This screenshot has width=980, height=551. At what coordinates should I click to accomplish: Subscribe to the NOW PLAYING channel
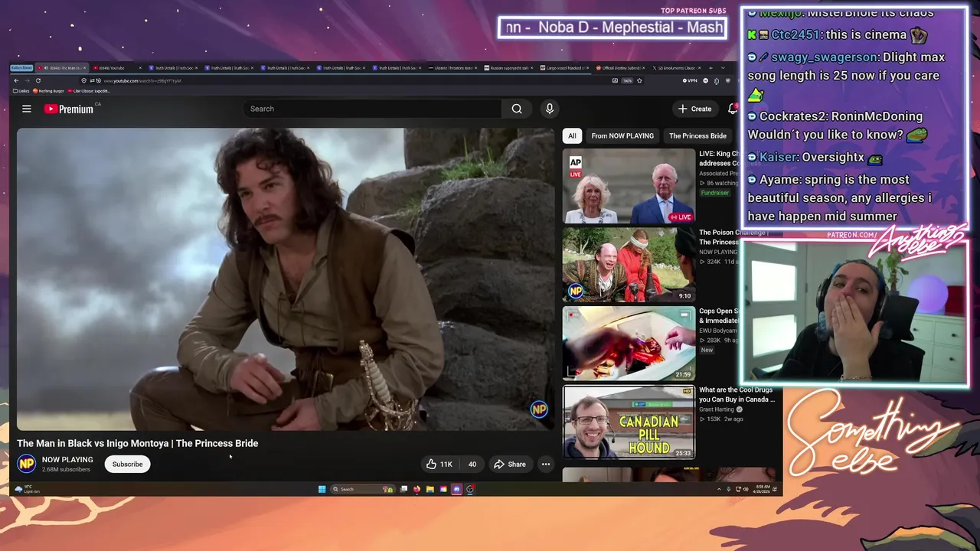pos(127,464)
